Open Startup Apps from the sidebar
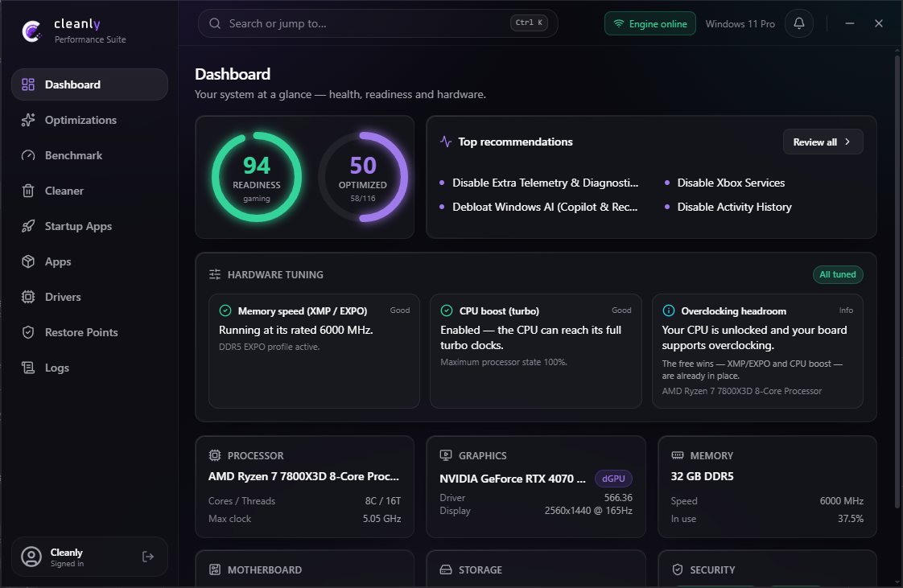903x588 pixels. coord(90,226)
